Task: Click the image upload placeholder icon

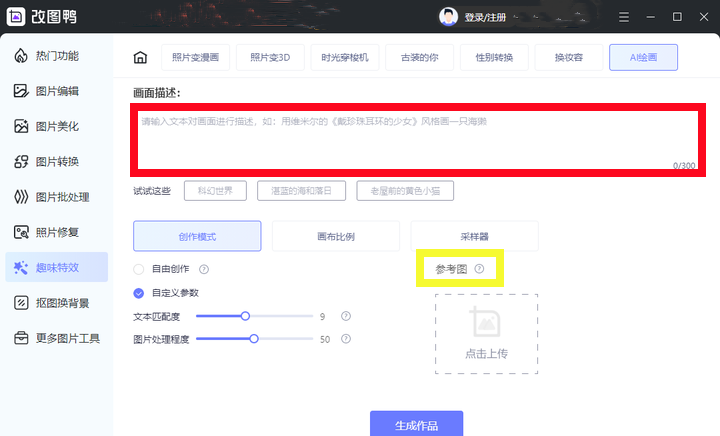Action: 485,322
